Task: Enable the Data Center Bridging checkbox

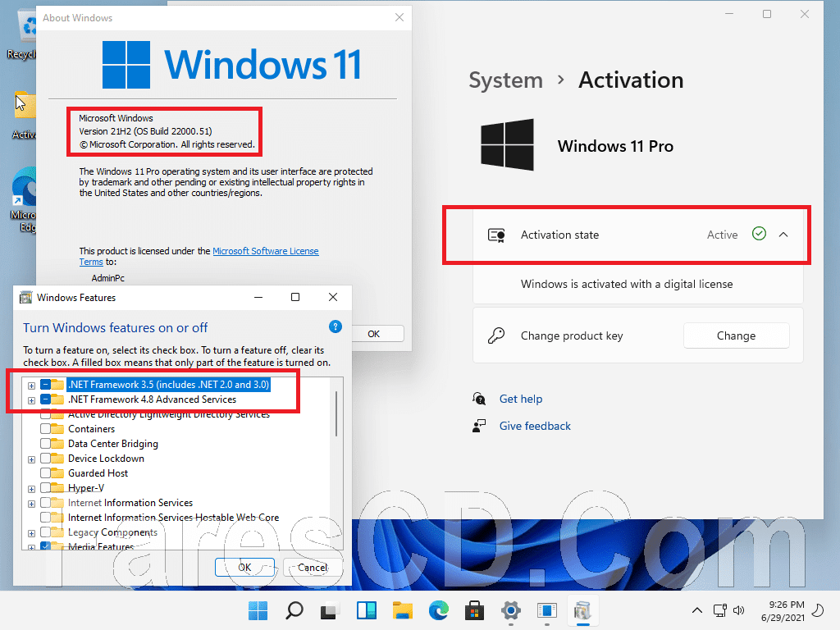Action: pos(46,444)
